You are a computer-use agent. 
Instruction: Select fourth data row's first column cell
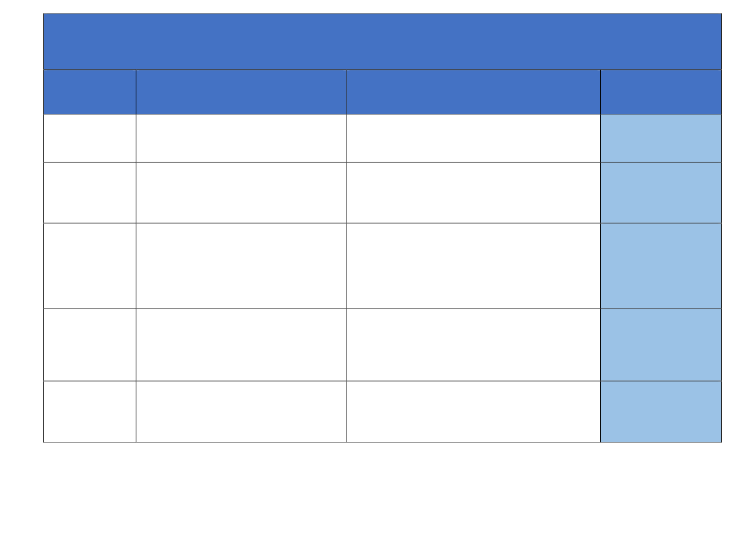(90, 345)
